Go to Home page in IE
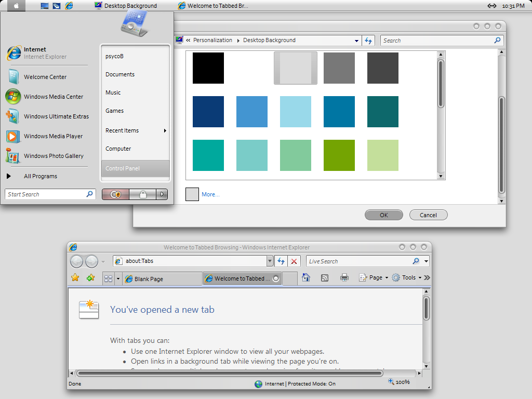 [306, 277]
